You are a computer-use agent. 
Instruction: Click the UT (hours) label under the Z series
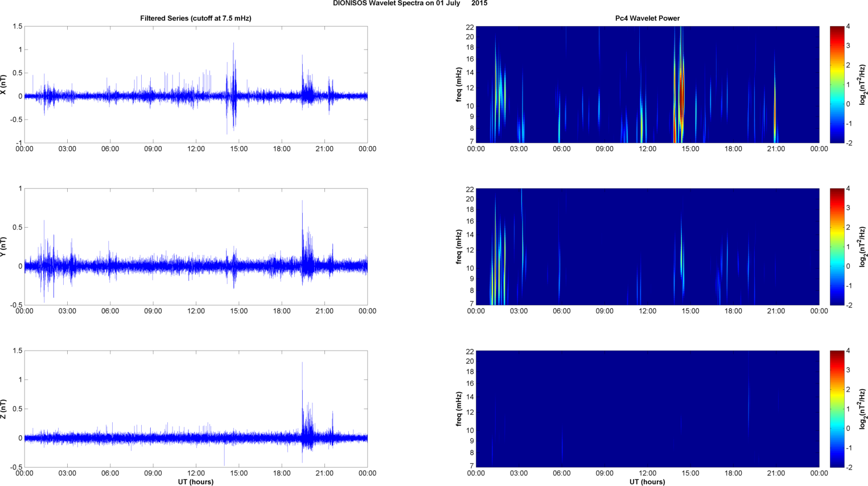(196, 482)
